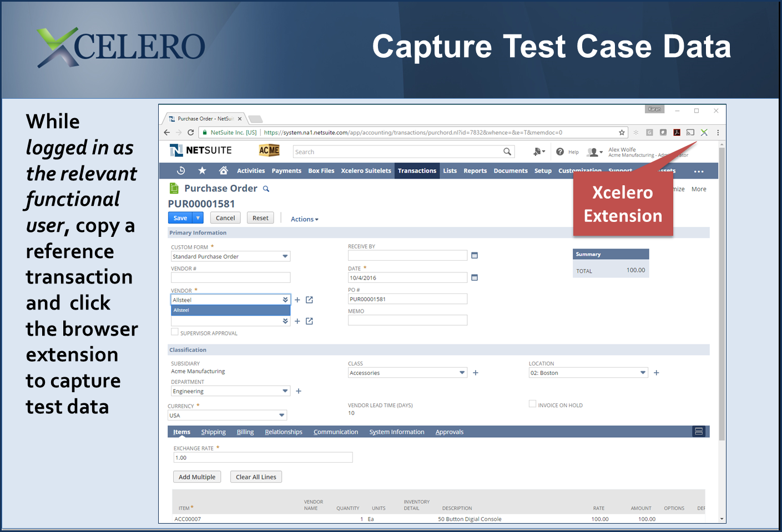Click the Exchange Rate field
782x532 pixels.
tap(263, 458)
